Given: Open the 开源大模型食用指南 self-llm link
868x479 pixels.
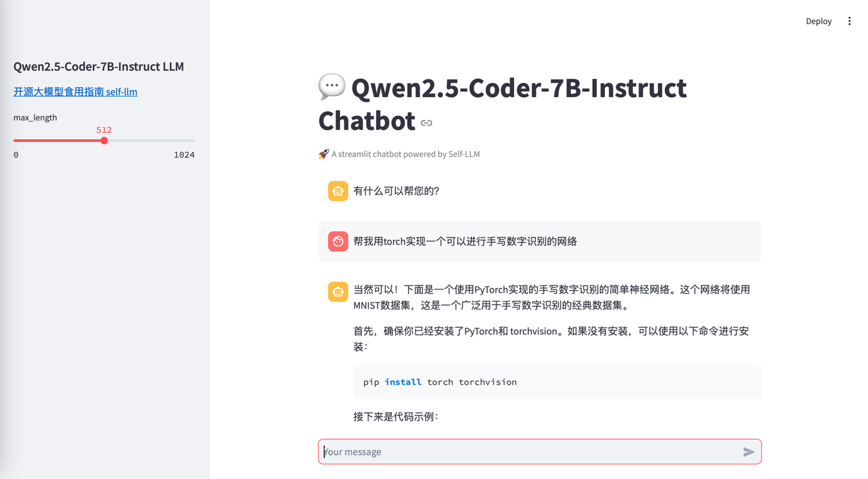Looking at the screenshot, I should pos(75,91).
